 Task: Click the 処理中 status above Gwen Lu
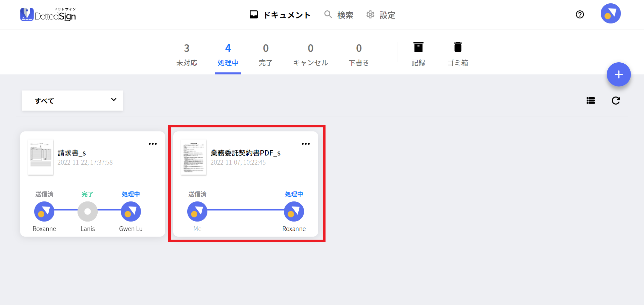[131, 194]
